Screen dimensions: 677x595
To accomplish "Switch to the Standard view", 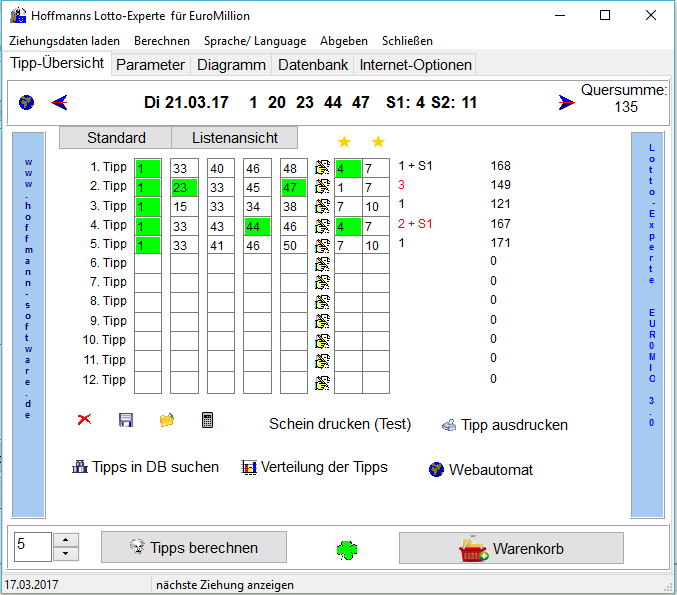I will click(116, 138).
